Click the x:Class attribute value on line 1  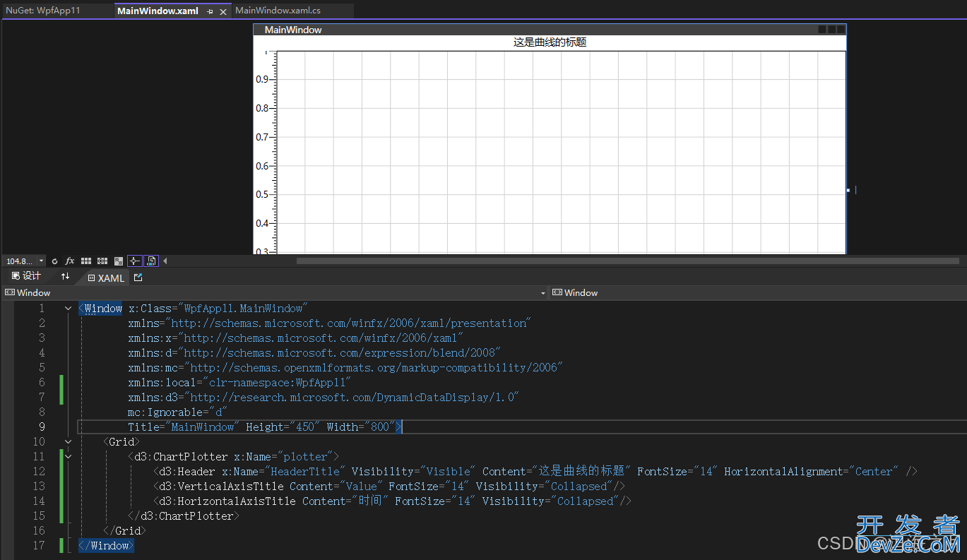(242, 309)
